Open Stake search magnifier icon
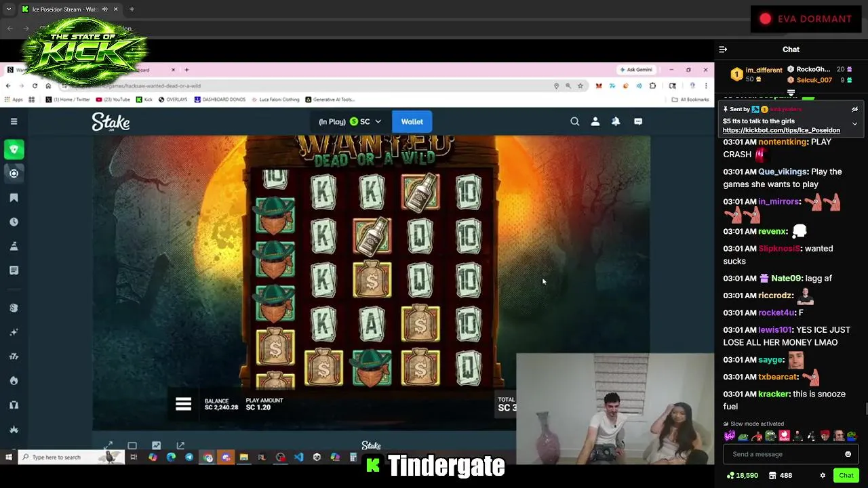868x488 pixels. pos(574,121)
